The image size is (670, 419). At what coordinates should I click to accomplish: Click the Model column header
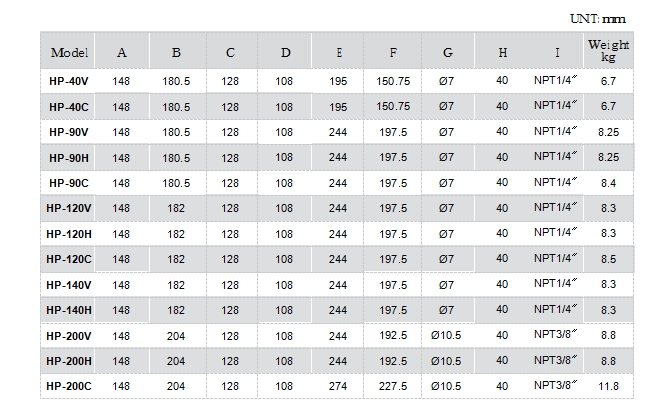(x=69, y=52)
